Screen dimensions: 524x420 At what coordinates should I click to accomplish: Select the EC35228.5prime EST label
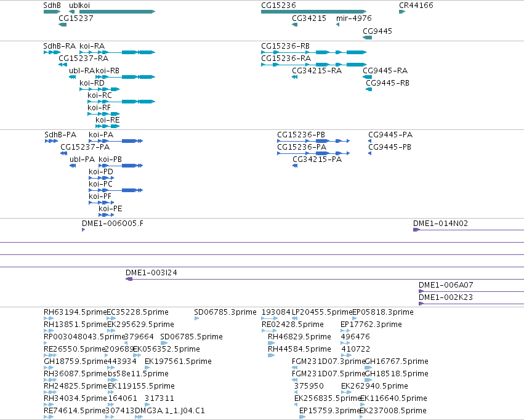tap(138, 312)
